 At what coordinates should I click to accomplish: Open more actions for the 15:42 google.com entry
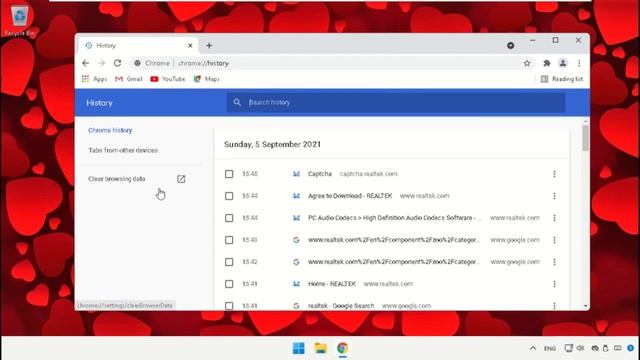click(x=554, y=262)
